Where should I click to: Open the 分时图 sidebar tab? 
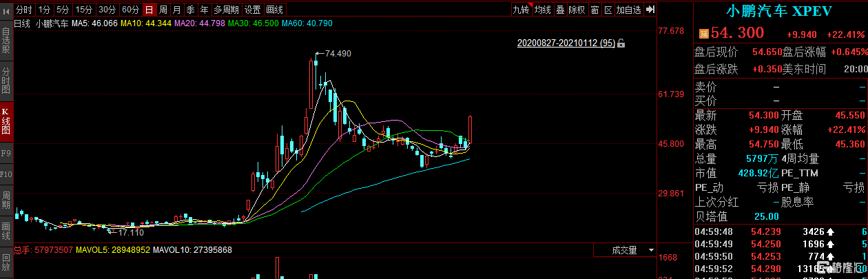click(x=6, y=80)
